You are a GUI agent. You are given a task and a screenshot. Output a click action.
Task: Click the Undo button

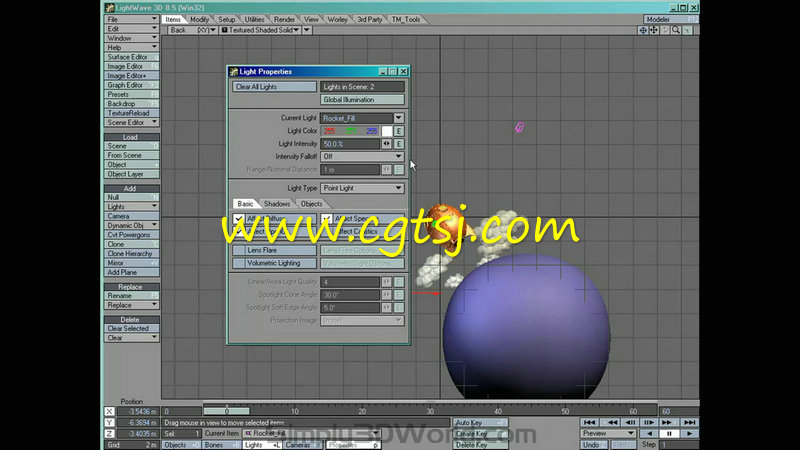click(594, 445)
